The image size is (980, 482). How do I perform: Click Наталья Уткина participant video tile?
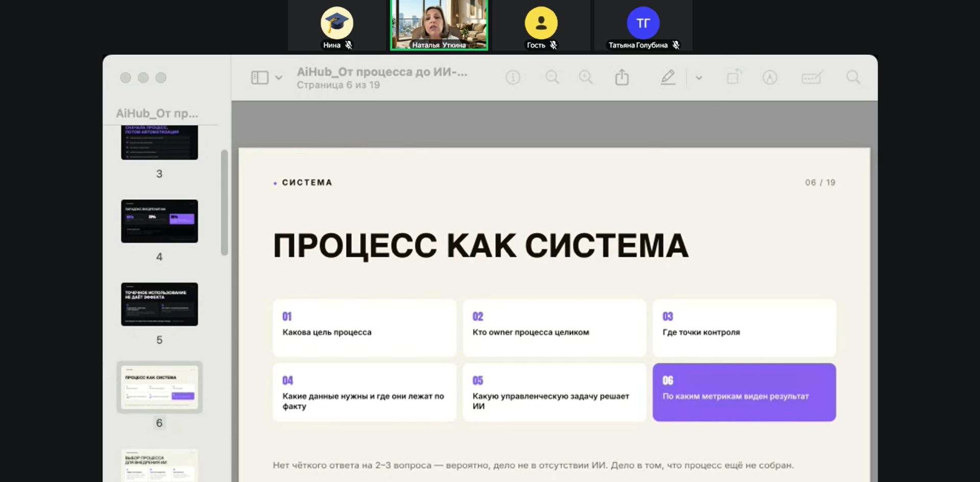[x=439, y=25]
